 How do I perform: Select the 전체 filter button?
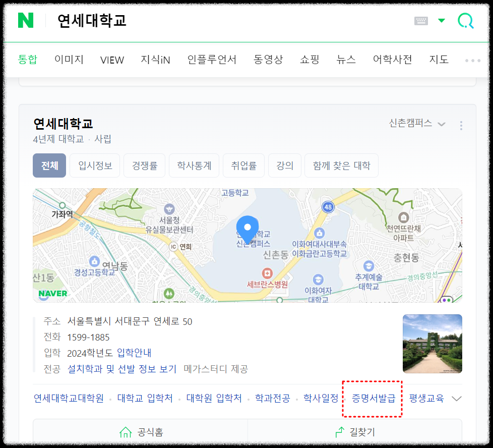[49, 165]
